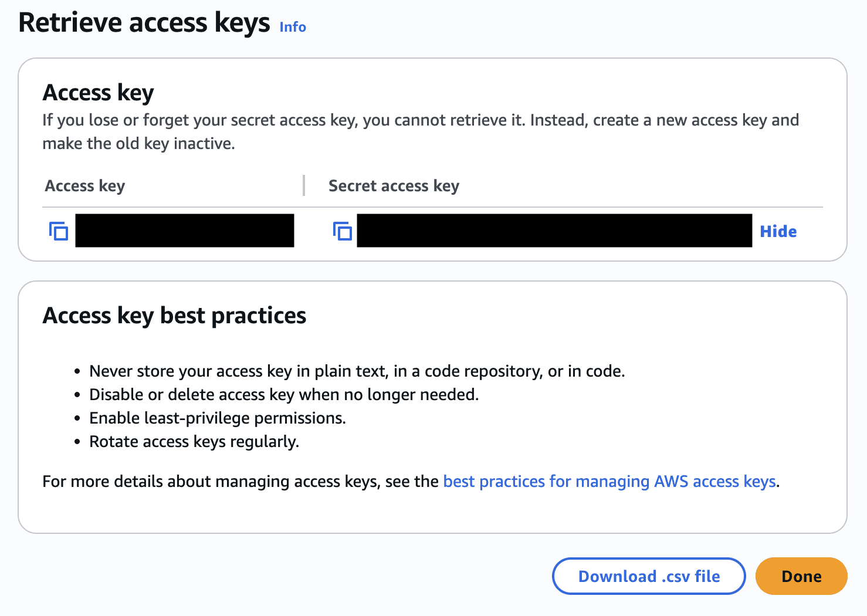Viewport: 867px width, 616px height.
Task: Click the 'Enable least-privilege permissions' bullet
Action: [218, 418]
